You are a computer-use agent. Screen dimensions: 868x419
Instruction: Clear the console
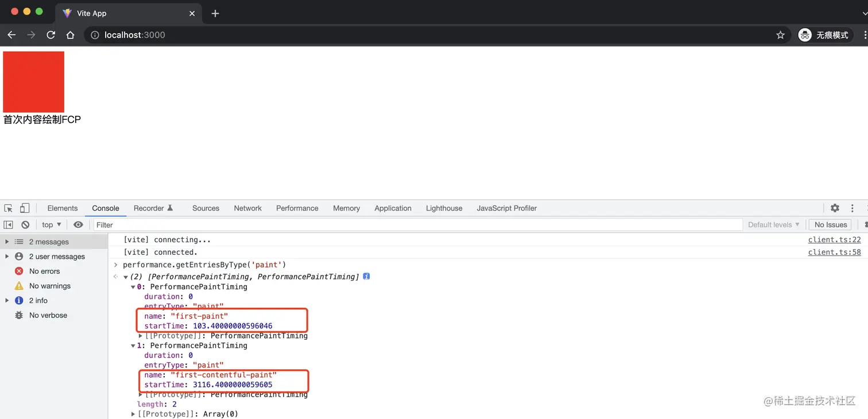[25, 225]
